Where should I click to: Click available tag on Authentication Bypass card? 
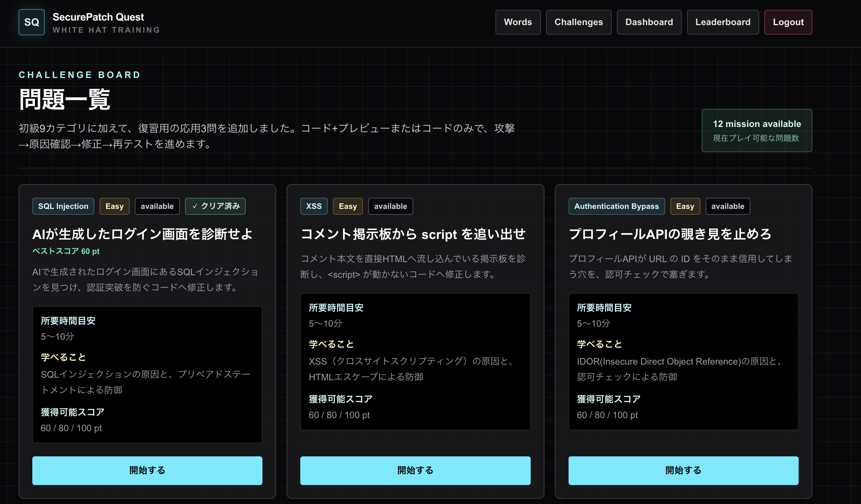[x=728, y=206]
